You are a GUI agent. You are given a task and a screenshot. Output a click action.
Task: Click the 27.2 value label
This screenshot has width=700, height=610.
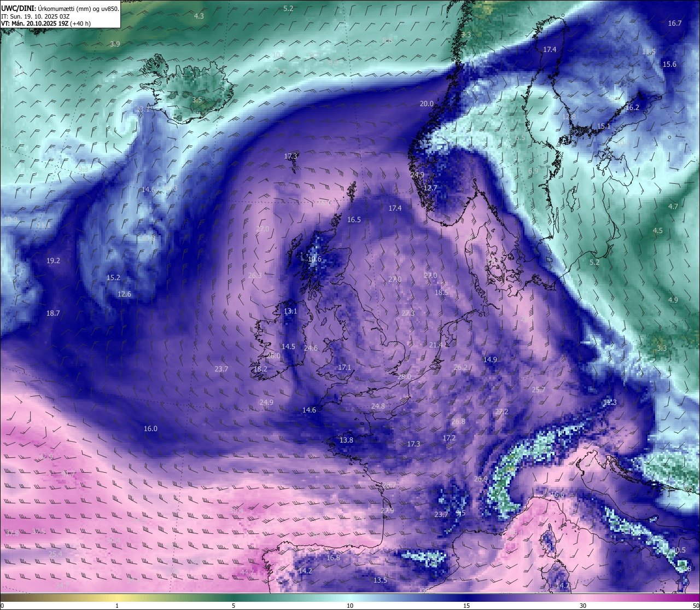[x=501, y=412]
